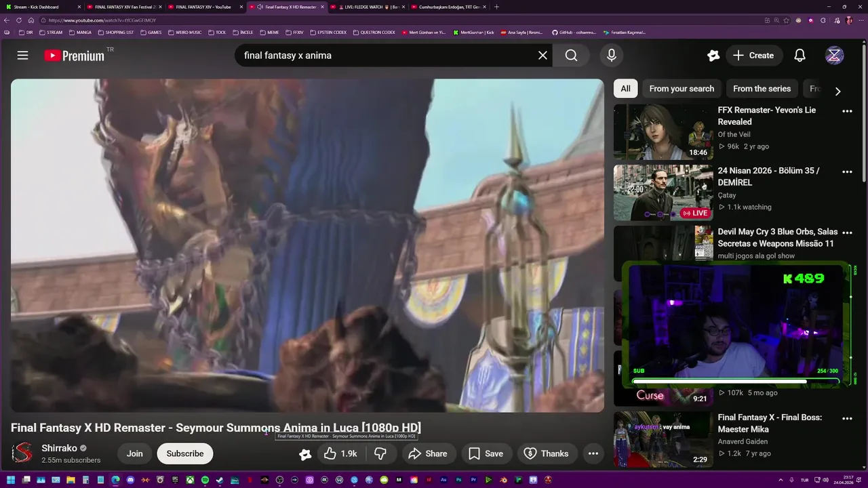Image resolution: width=868 pixels, height=488 pixels.
Task: Run the search with the magnifier button
Action: pos(572,56)
